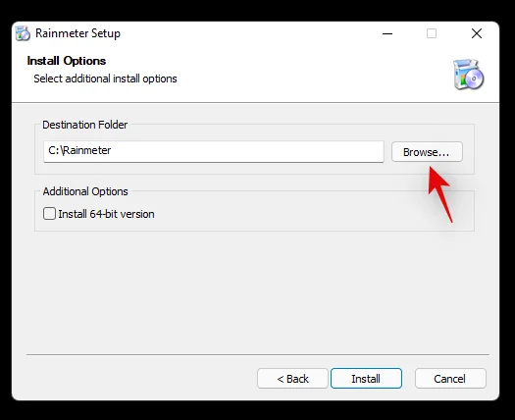Viewport: 515px width, 420px height.
Task: Click the Rainmeter Setup title bar icon
Action: (x=23, y=33)
